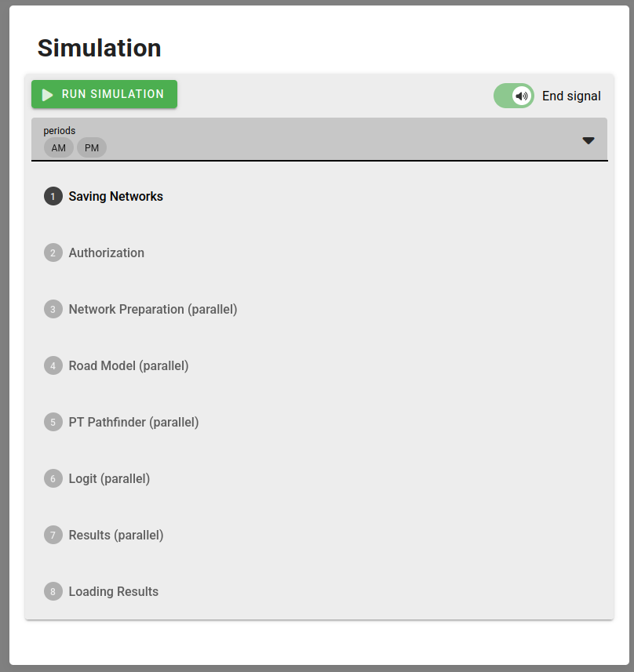Click the Loading Results step label
Image resolution: width=634 pixels, height=672 pixels.
tap(114, 592)
